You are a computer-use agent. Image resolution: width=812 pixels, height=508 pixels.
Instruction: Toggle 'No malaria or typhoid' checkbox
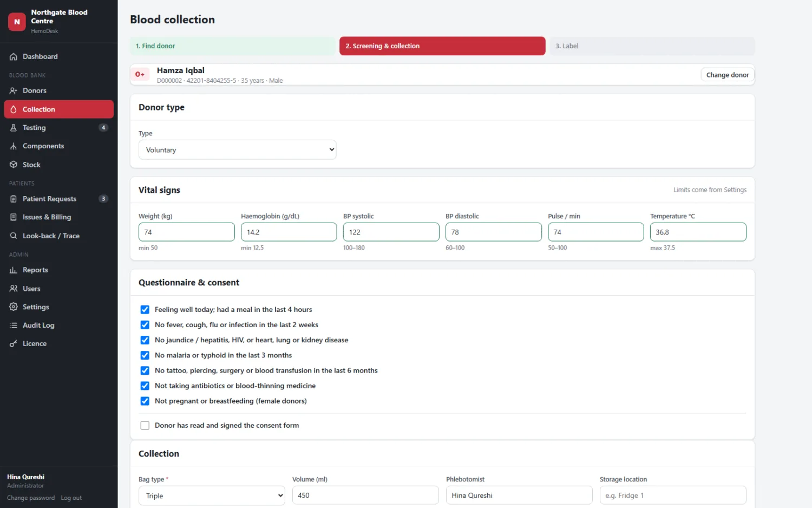(x=145, y=355)
